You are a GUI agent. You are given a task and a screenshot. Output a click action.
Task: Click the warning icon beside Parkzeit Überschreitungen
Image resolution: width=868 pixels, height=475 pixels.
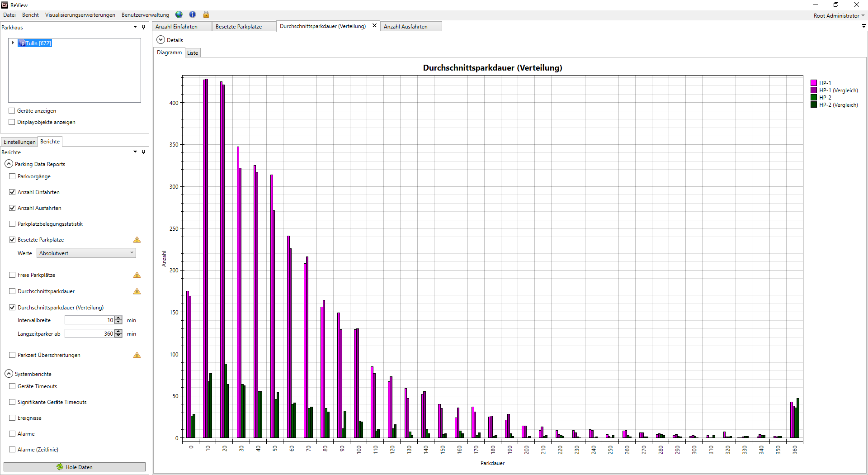pyautogui.click(x=137, y=355)
